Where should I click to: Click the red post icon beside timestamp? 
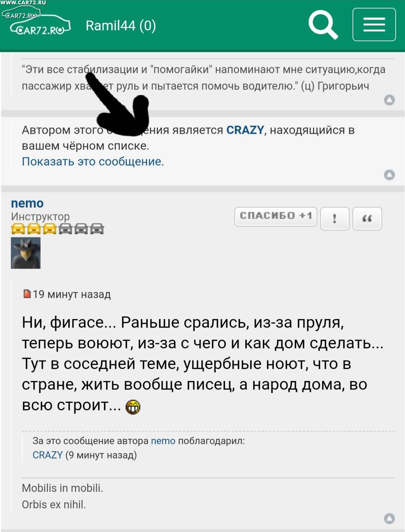click(27, 294)
